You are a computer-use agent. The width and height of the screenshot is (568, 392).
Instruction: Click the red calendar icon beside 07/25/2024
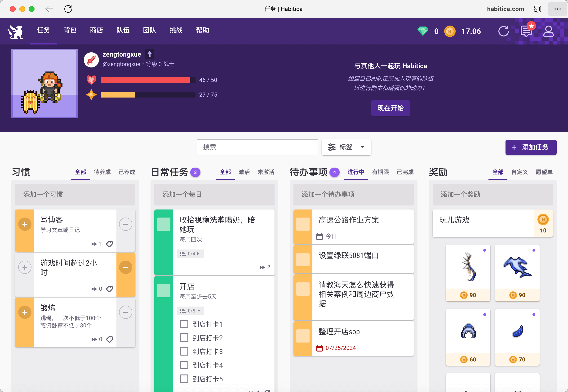click(x=319, y=348)
